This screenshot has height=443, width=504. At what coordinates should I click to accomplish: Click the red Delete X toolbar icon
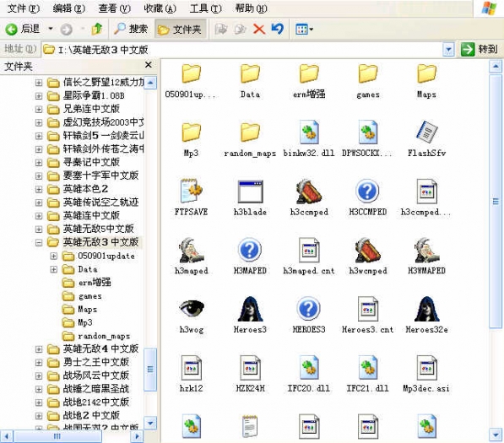(259, 30)
